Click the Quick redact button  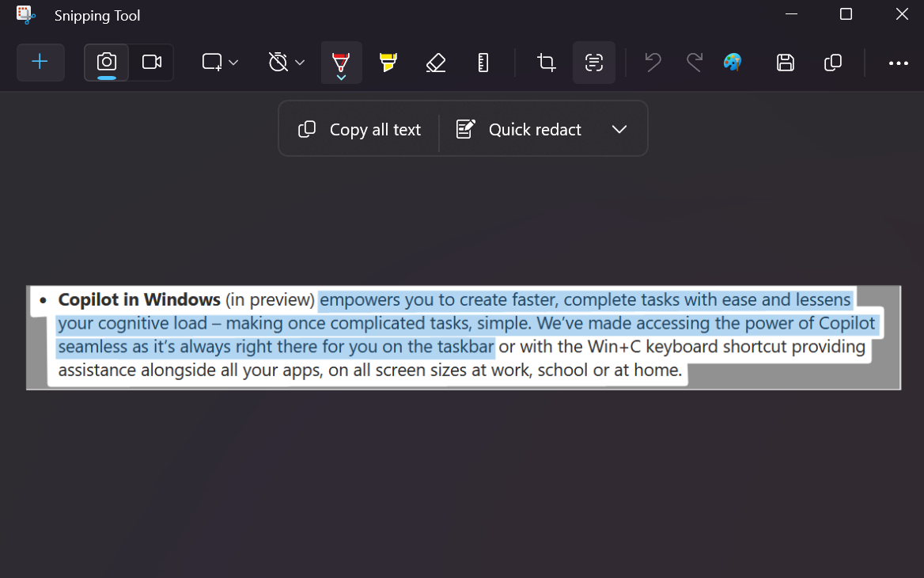519,129
